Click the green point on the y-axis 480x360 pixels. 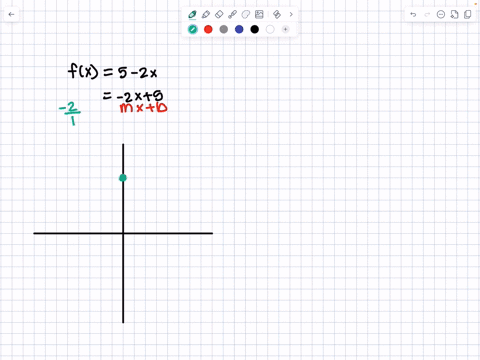point(123,178)
